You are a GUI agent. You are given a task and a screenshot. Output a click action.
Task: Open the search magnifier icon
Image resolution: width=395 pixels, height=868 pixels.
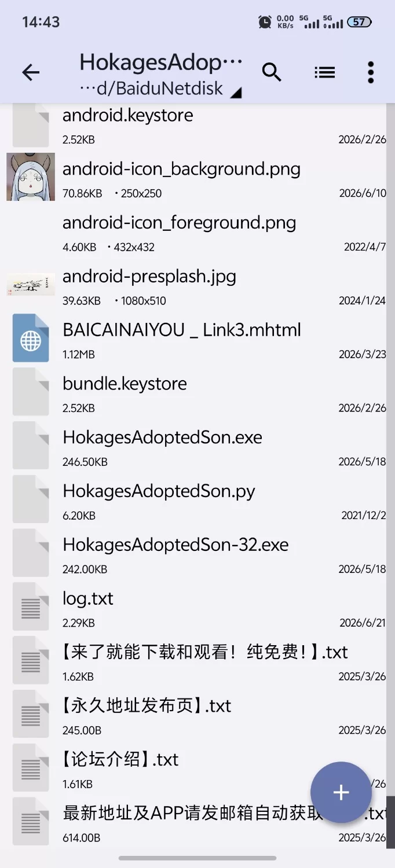(x=272, y=72)
